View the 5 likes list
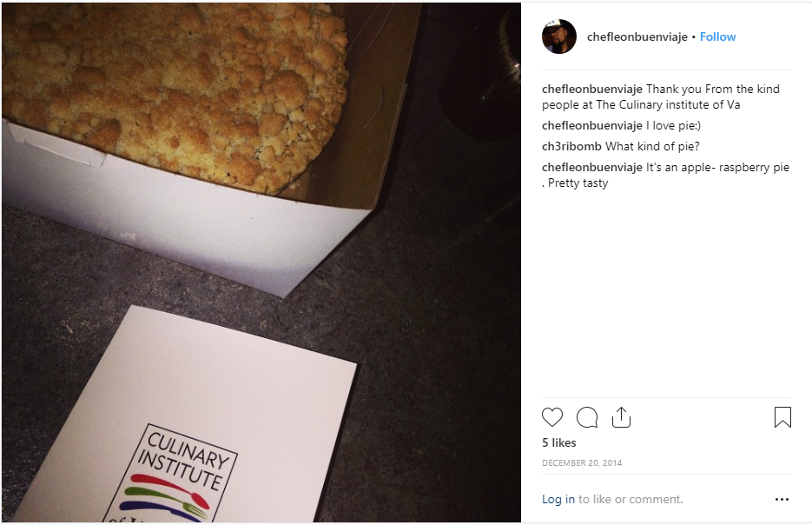Screen dimensions: 812x525 click(558, 442)
